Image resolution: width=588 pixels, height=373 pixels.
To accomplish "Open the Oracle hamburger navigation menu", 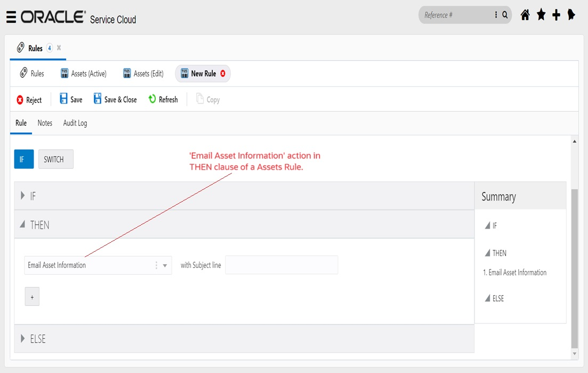I will point(11,15).
